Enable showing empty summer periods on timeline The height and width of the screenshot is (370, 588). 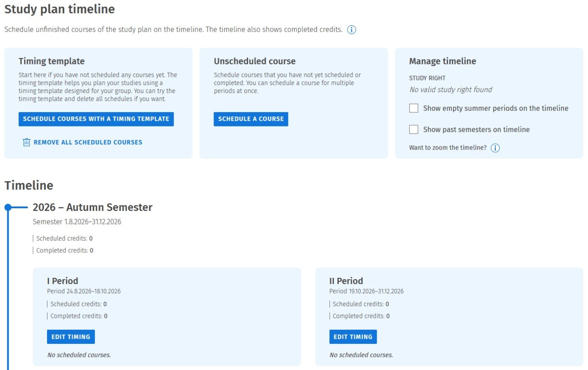point(413,108)
